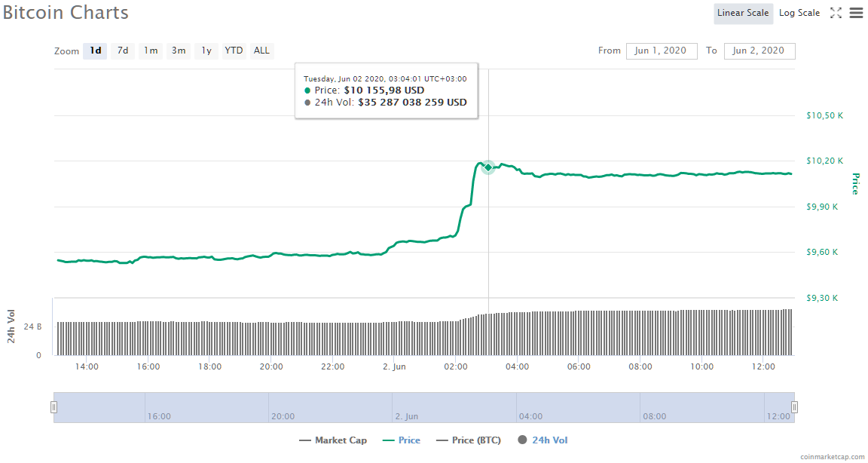Expand the chart to fullscreen
Viewport: 868px width, 463px height.
pos(836,12)
